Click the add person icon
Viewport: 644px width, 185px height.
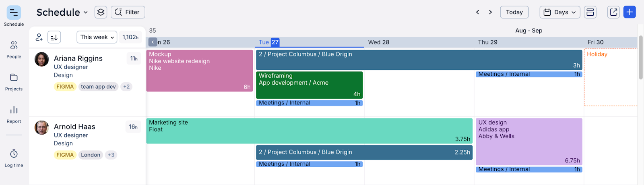[x=39, y=37]
